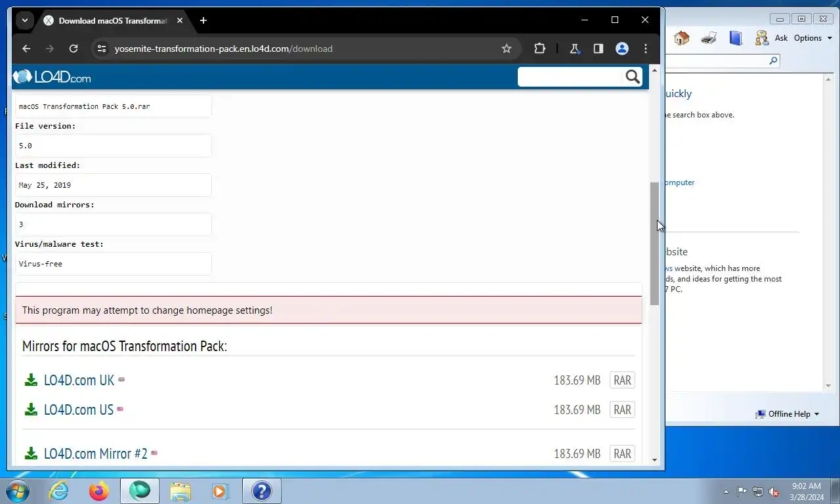This screenshot has height=504, width=840.
Task: Click the magnifier search icon on LO4D
Action: 633,77
